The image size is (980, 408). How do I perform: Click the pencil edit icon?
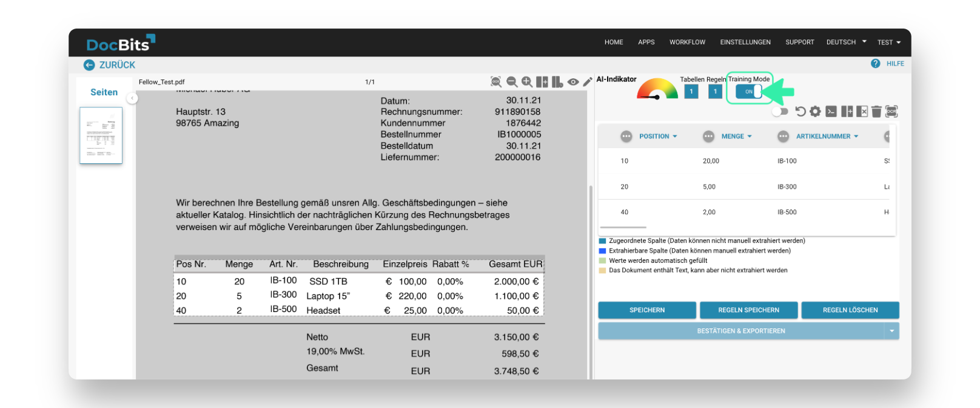(587, 82)
